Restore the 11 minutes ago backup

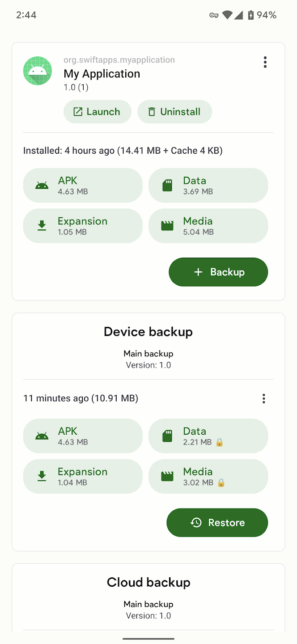[x=217, y=522]
